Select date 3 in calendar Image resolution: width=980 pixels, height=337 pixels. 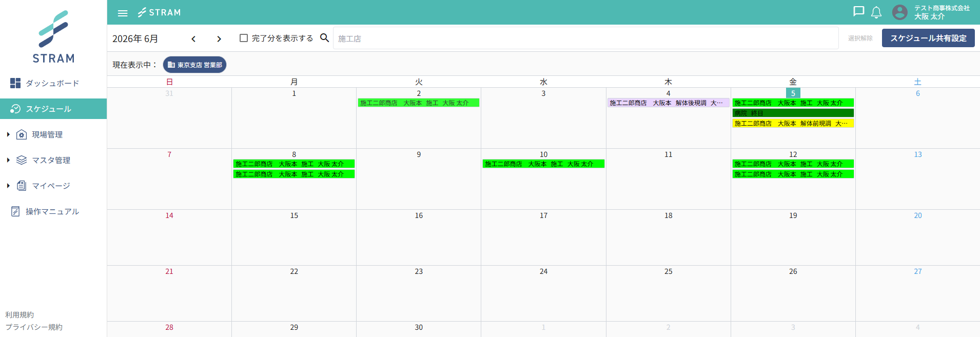tap(543, 93)
